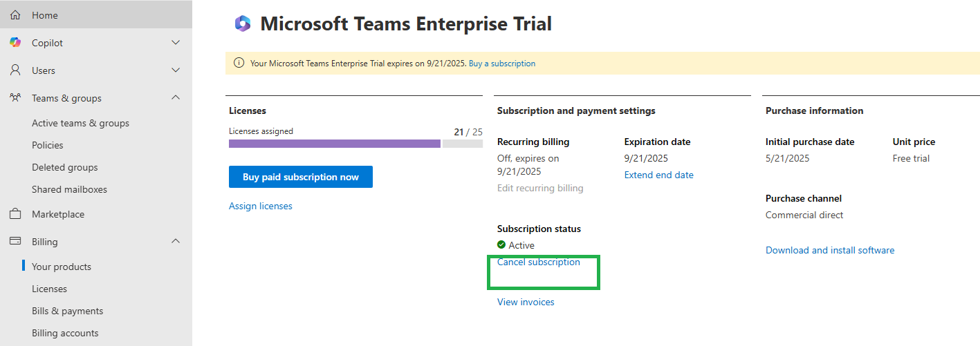Viewport: 980px width, 346px height.
Task: Click the Users person icon
Action: tap(15, 70)
